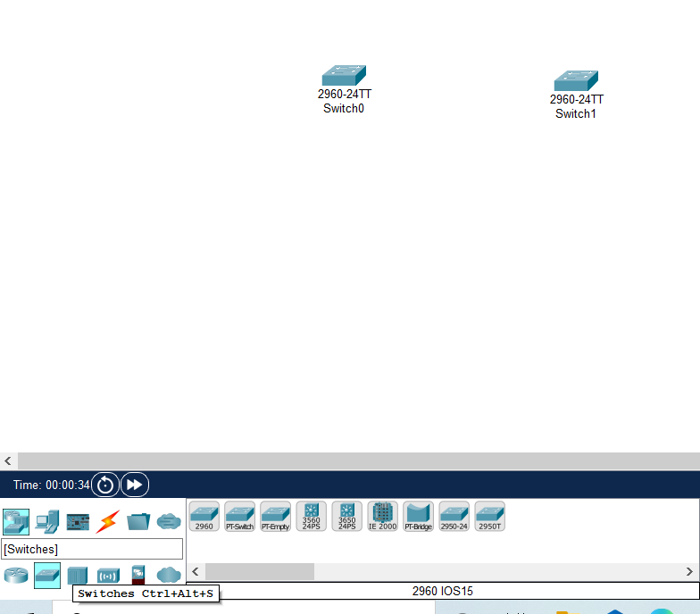Choose the PT-Empty switch
Screen dimensions: 700x614
pyautogui.click(x=275, y=516)
